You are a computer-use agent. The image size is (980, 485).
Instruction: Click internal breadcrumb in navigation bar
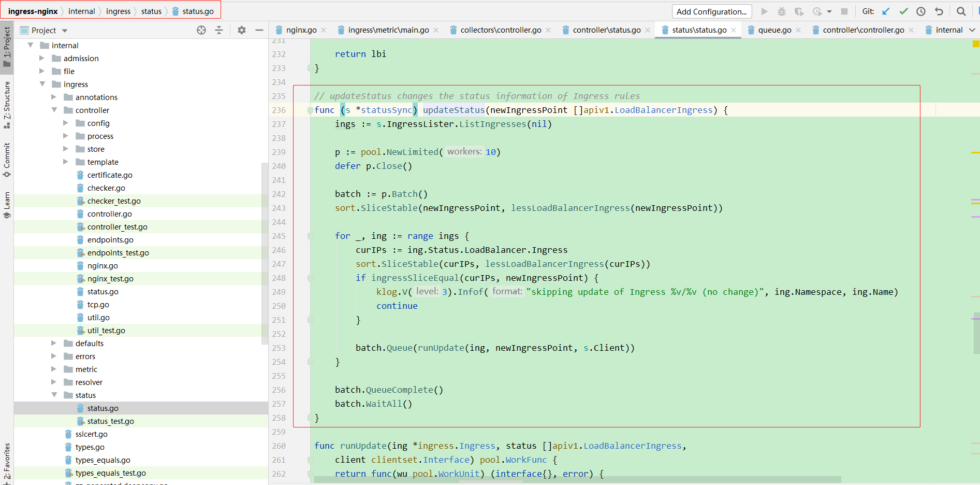(x=82, y=11)
